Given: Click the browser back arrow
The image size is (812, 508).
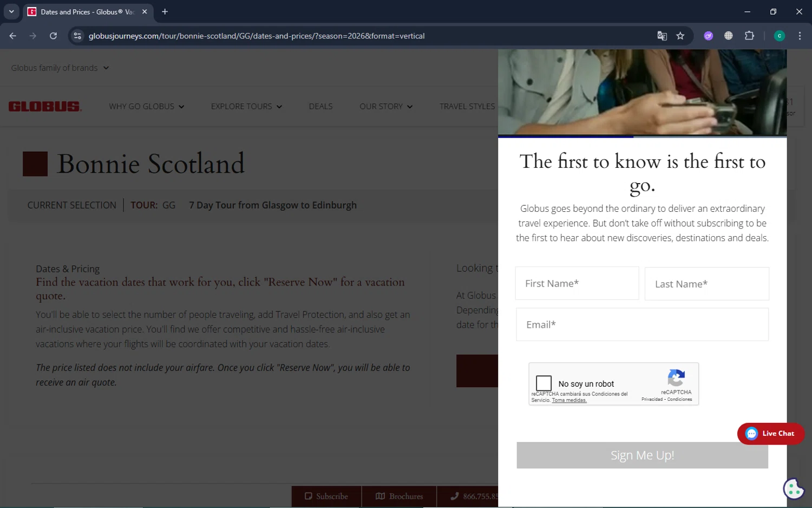Looking at the screenshot, I should pyautogui.click(x=13, y=36).
